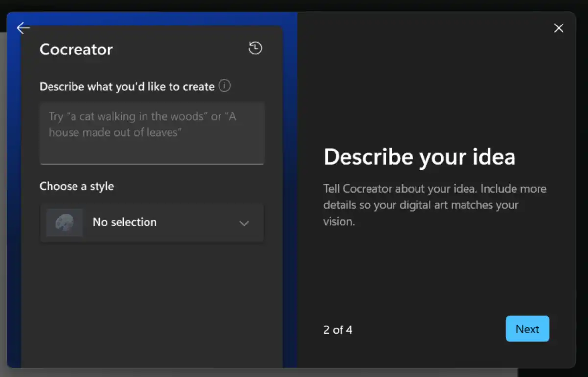Close the tutorial dialog with the X
The height and width of the screenshot is (377, 588).
pos(558,28)
